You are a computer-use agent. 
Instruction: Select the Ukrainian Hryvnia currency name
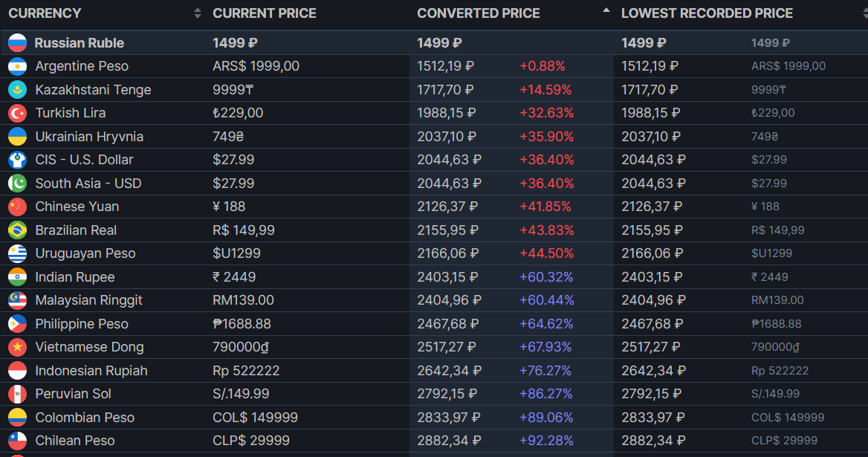point(89,137)
